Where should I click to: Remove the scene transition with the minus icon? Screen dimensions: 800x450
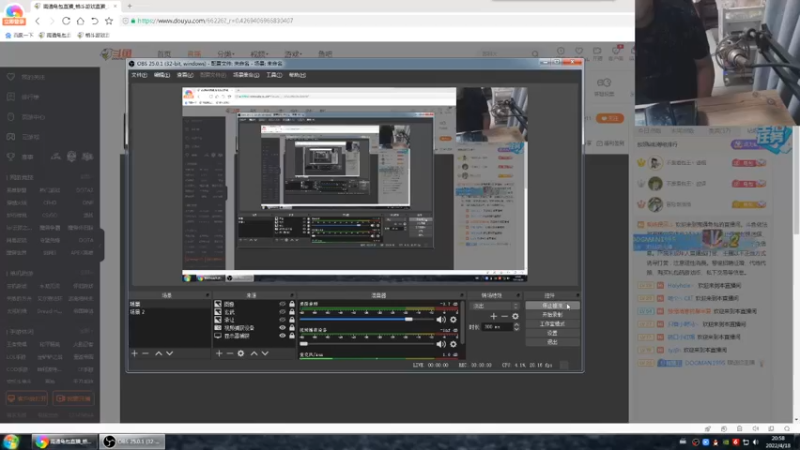click(x=504, y=316)
